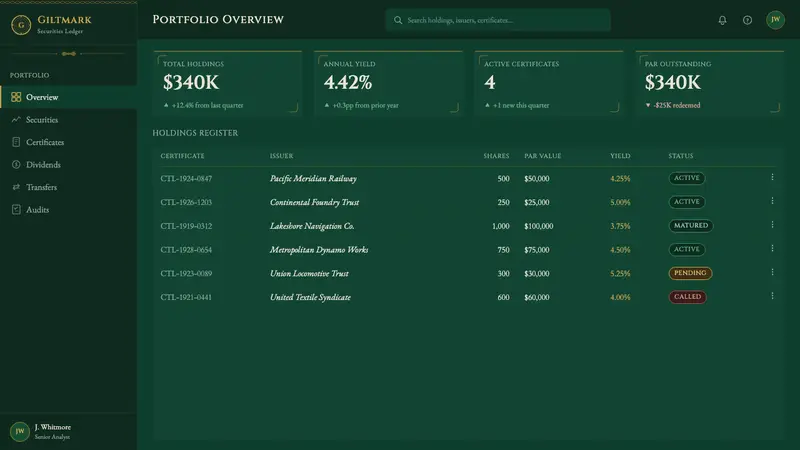Open issuer Pacific Meridian Railway

click(313, 179)
